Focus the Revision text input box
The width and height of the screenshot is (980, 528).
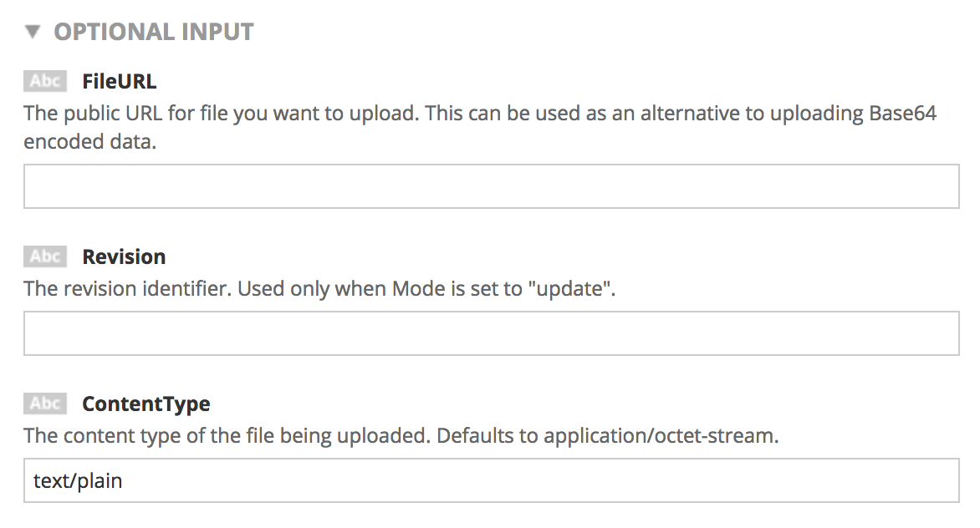[491, 333]
